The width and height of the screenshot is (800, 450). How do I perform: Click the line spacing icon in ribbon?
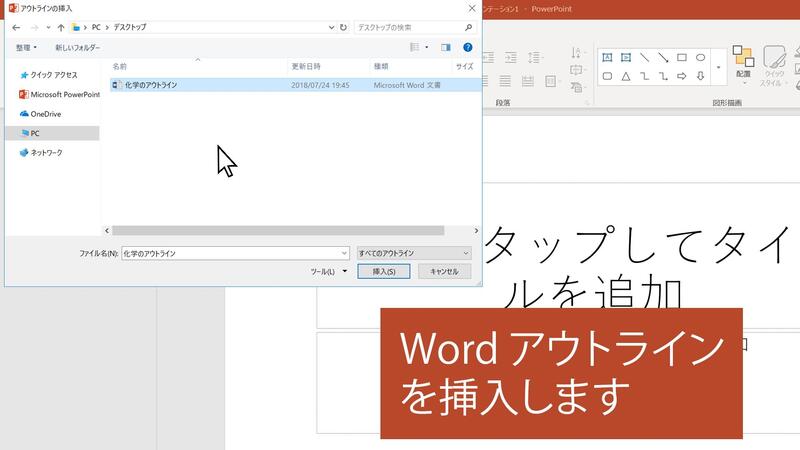[534, 58]
